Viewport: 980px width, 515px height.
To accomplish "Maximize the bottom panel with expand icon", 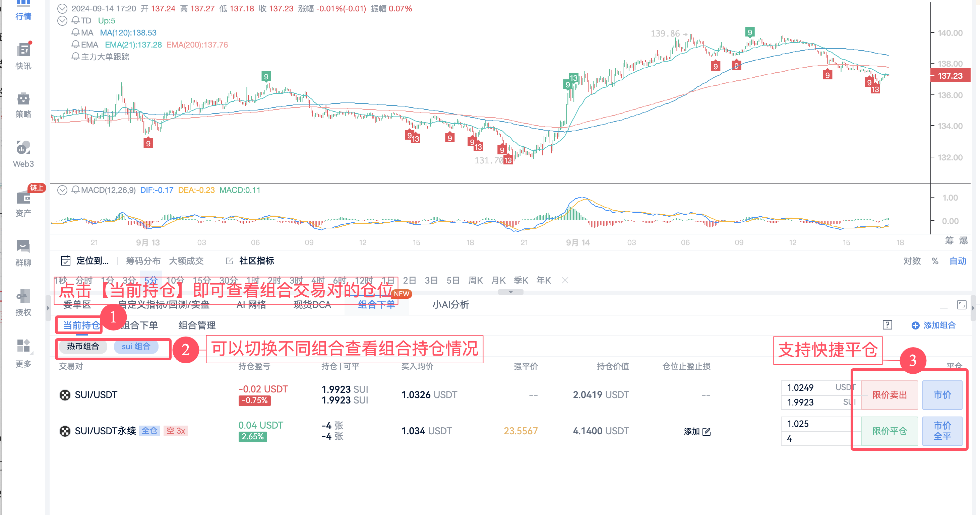I will (962, 304).
